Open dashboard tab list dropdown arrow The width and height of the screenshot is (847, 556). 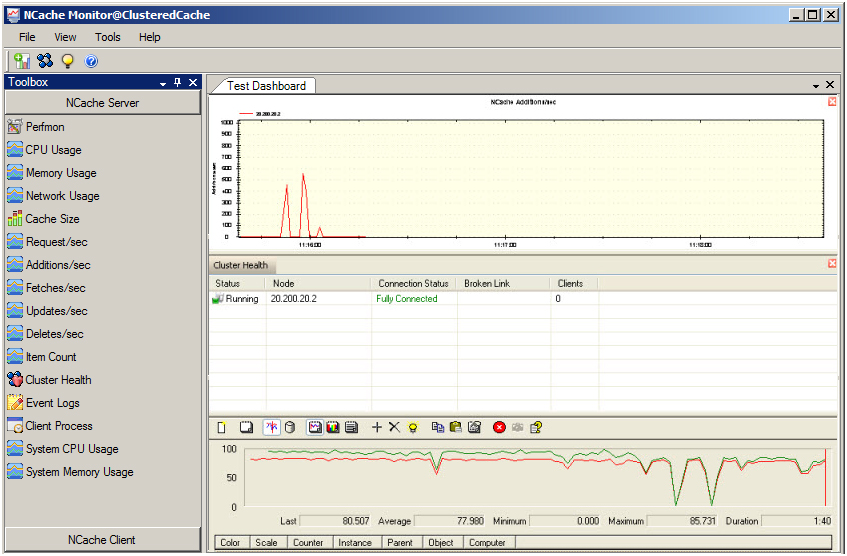pyautogui.click(x=816, y=86)
